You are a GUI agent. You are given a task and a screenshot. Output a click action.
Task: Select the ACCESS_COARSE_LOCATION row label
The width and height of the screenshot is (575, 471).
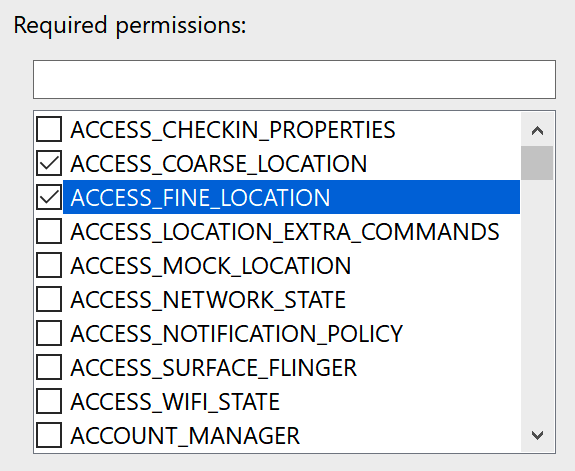(219, 164)
